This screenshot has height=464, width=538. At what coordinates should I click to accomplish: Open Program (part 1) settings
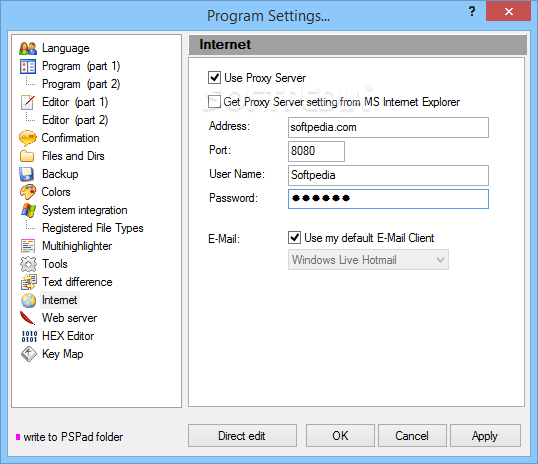pos(81,66)
